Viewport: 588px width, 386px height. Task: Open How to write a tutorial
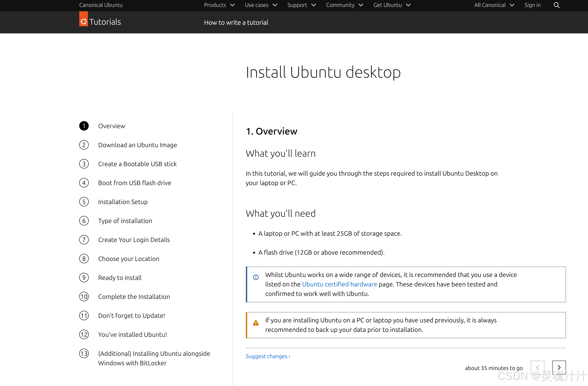click(x=236, y=23)
